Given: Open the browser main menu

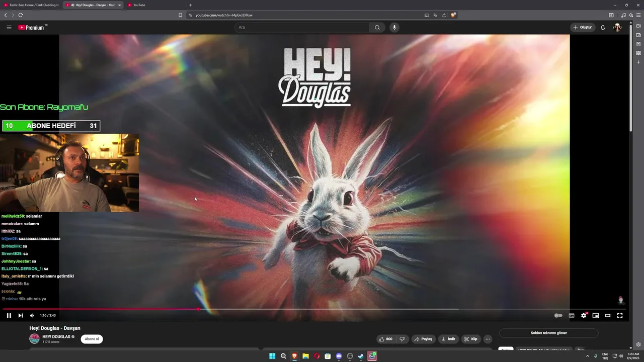Looking at the screenshot, I should click(638, 15).
